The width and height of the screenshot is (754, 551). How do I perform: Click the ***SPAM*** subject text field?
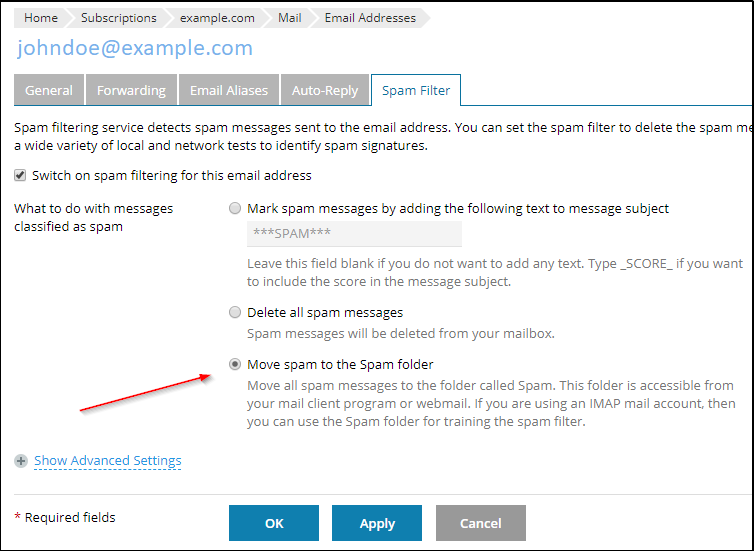click(x=354, y=235)
